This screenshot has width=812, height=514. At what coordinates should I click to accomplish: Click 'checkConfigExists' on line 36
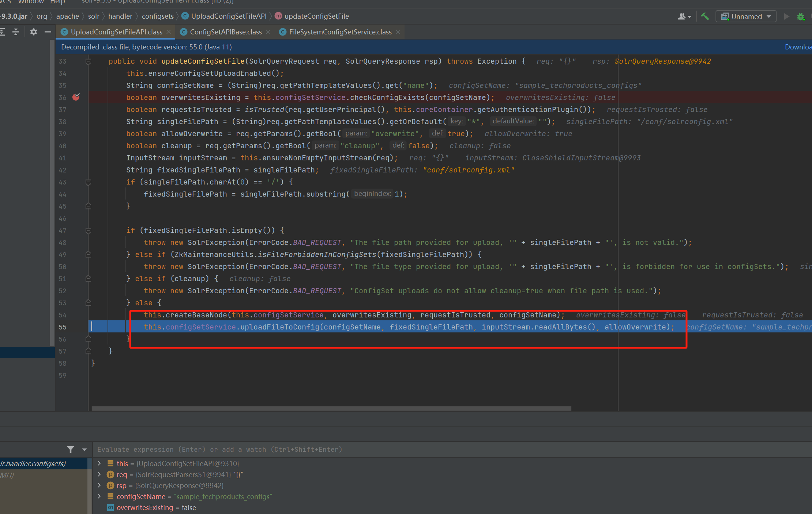point(387,97)
